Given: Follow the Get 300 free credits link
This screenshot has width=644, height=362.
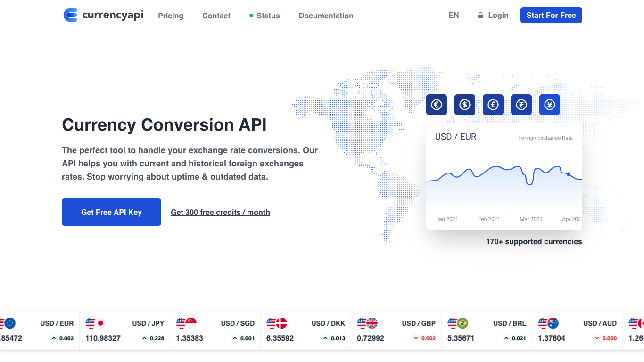Looking at the screenshot, I should pos(220,212).
